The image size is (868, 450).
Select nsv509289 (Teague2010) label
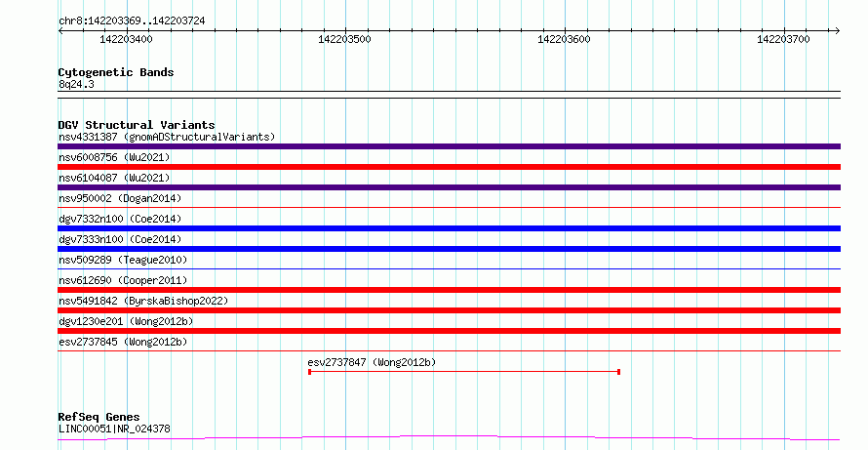click(x=123, y=260)
